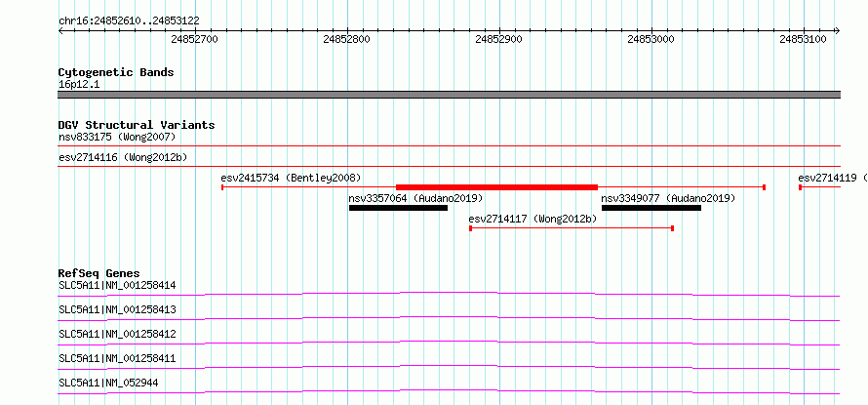Click the red line under nsv833175
Image resolution: width=868 pixels, height=405 pixels.
tap(450, 145)
